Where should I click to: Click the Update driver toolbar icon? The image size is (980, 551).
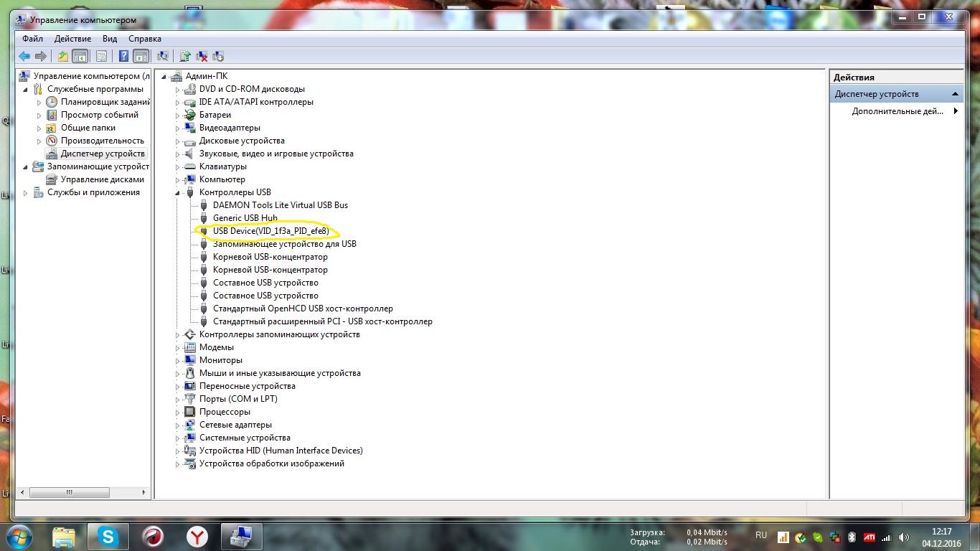click(185, 56)
